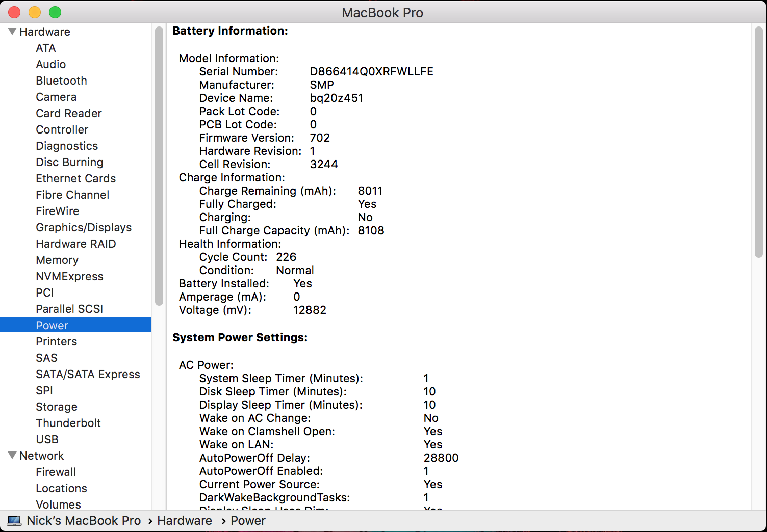Select the battery serial number value
767x532 pixels.
click(371, 71)
